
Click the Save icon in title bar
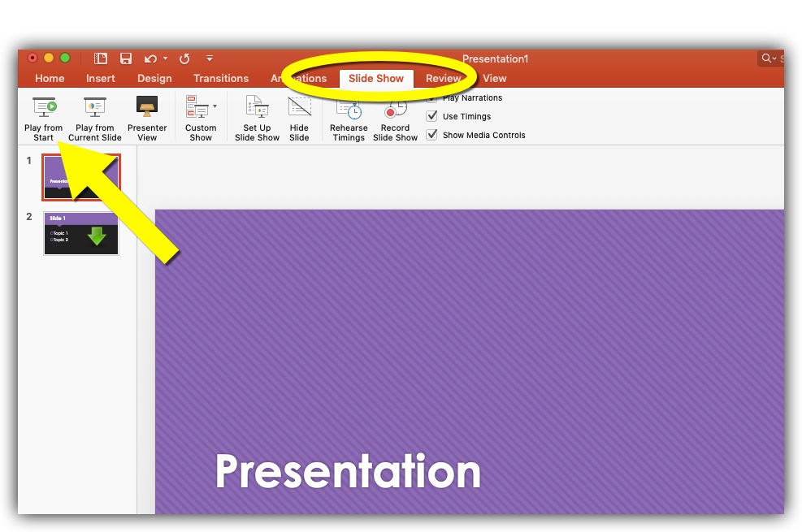[126, 58]
